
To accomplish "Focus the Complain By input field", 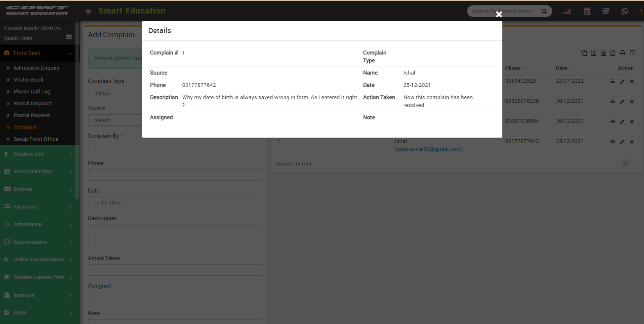I will tap(176, 147).
